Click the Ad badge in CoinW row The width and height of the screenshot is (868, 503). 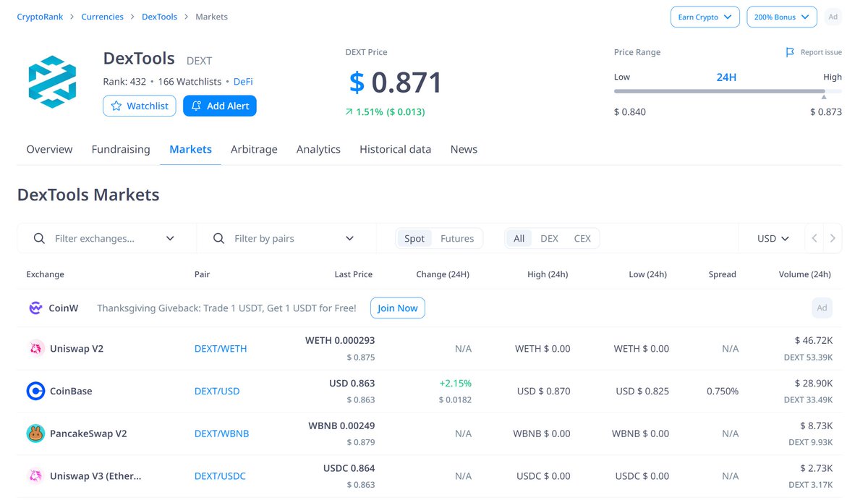point(822,308)
